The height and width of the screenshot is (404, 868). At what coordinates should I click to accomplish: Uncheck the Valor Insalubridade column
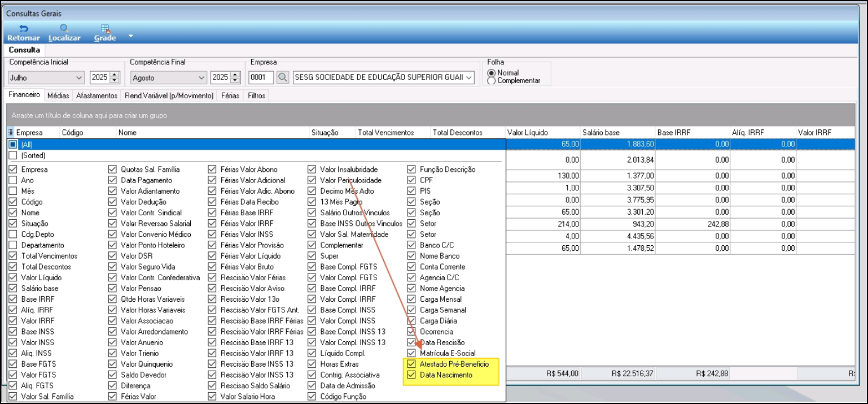(312, 170)
